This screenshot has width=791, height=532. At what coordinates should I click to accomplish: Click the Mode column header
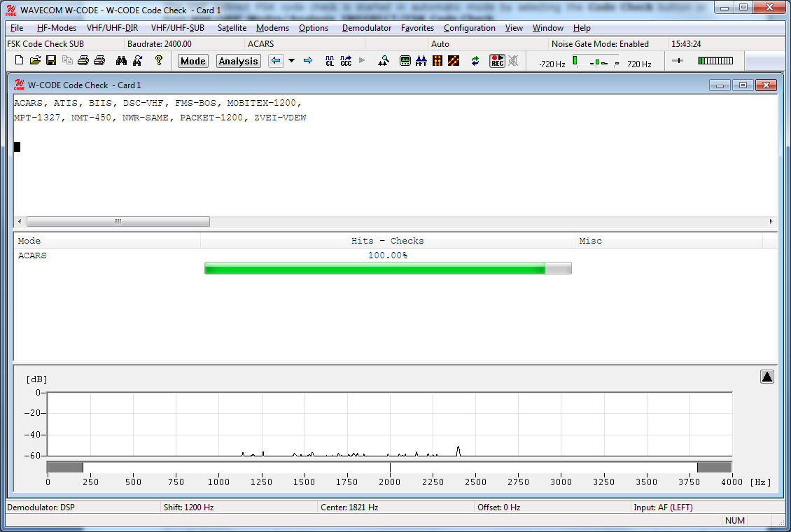[x=107, y=241]
